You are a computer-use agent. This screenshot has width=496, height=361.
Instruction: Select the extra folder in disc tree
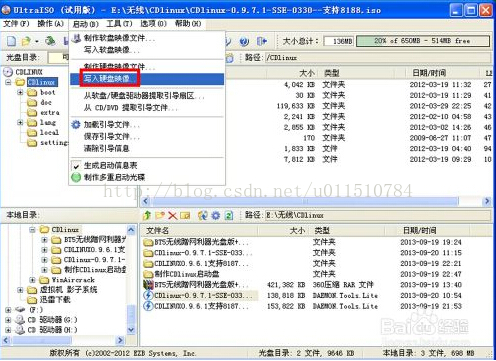pyautogui.click(x=50, y=113)
